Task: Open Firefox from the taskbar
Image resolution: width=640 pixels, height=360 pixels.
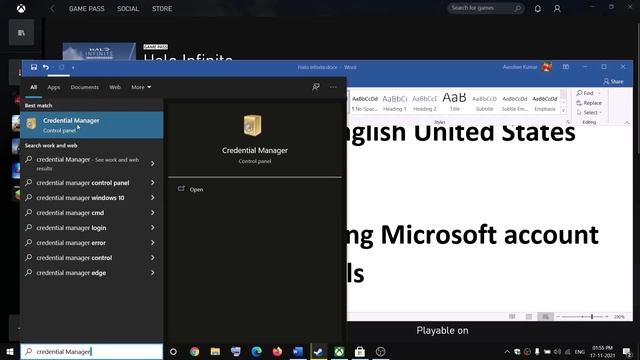Action: coord(277,351)
